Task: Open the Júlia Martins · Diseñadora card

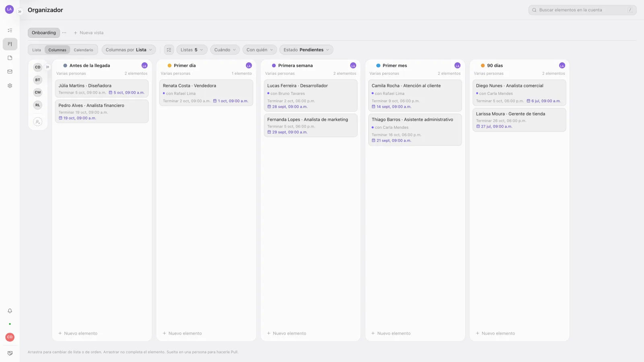Action: pos(102,88)
